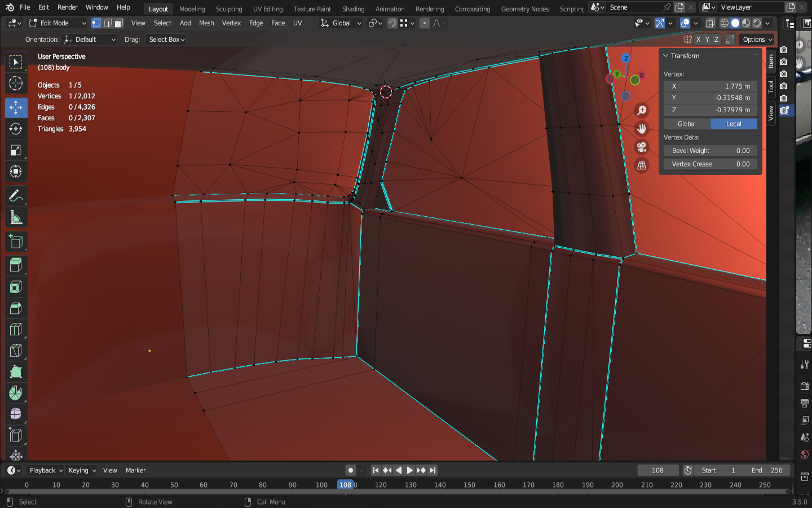812x508 pixels.
Task: Toggle X-ray mode
Action: (x=710, y=23)
